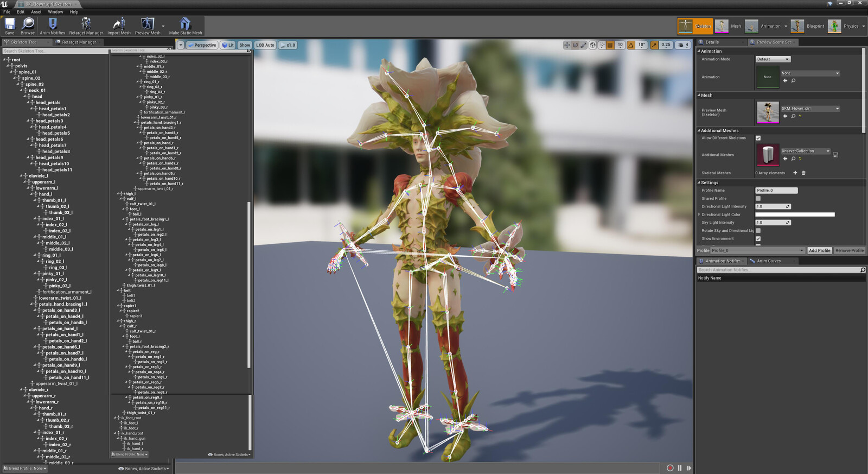The width and height of the screenshot is (868, 474).
Task: Open the File menu
Action: (x=7, y=11)
